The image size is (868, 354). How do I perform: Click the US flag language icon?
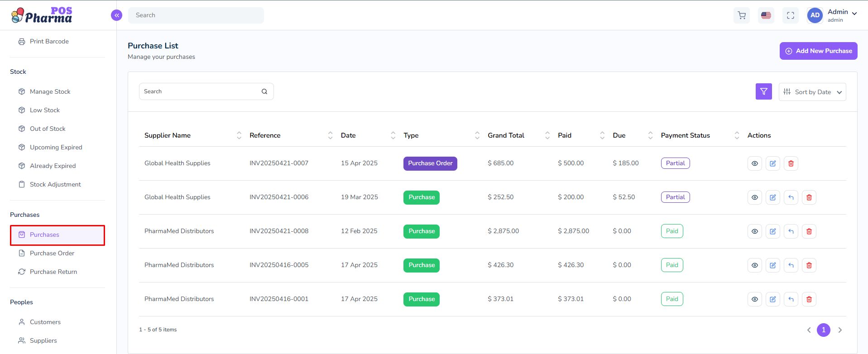click(x=766, y=15)
